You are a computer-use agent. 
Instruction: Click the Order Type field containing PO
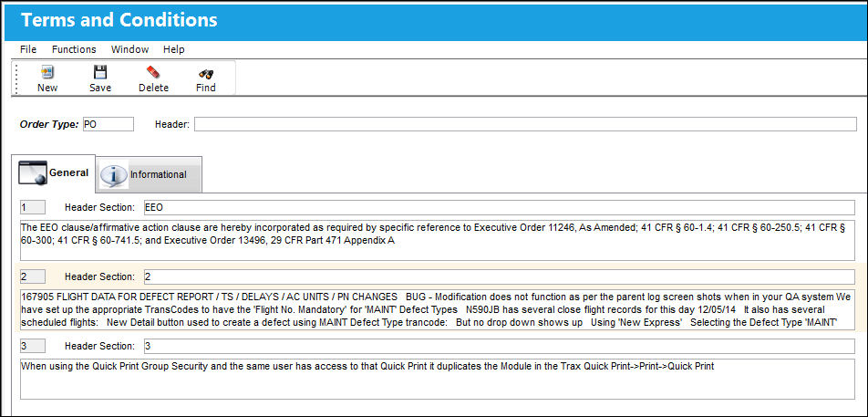108,124
